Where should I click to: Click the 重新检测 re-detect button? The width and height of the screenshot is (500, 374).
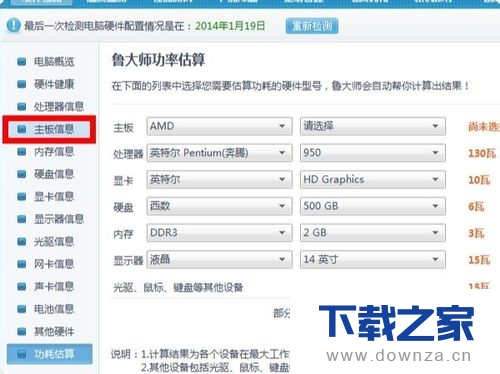312,26
